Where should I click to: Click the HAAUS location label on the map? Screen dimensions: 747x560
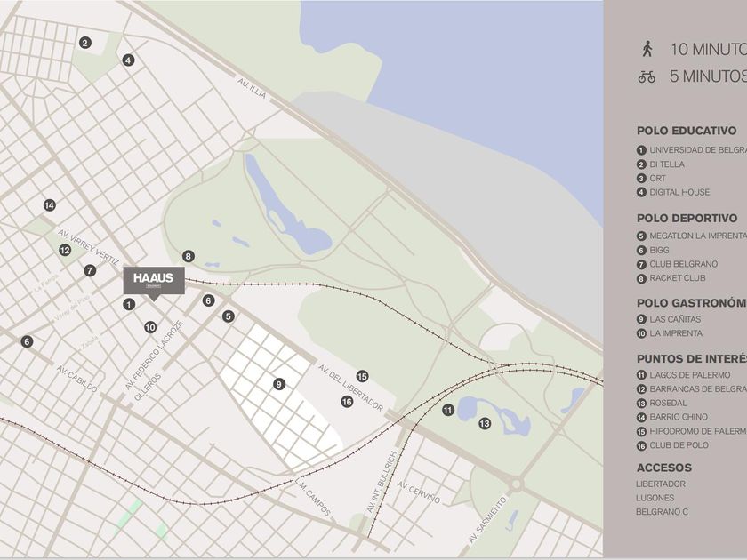click(154, 281)
